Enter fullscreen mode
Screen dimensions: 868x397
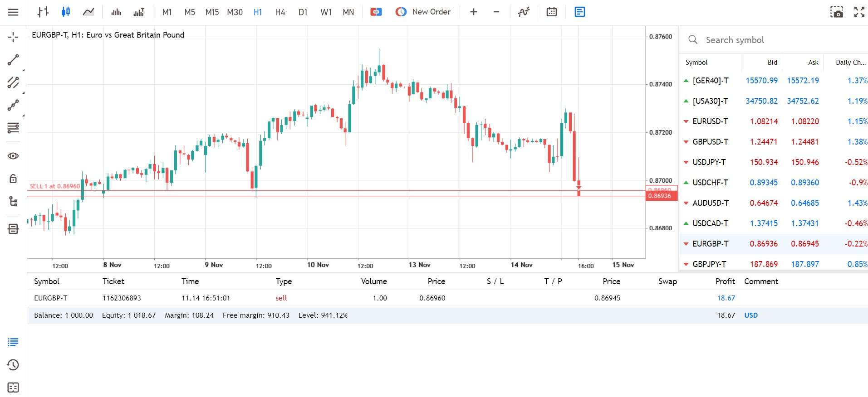(859, 12)
